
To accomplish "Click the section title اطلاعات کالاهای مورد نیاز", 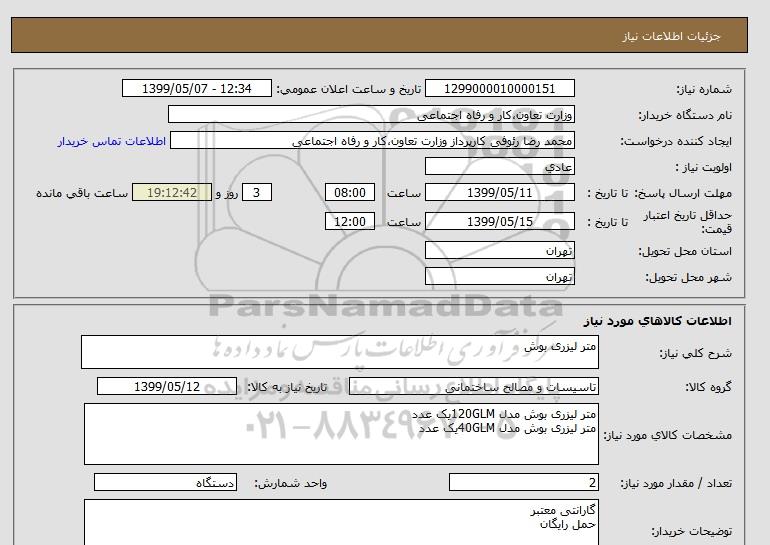I will click(658, 321).
